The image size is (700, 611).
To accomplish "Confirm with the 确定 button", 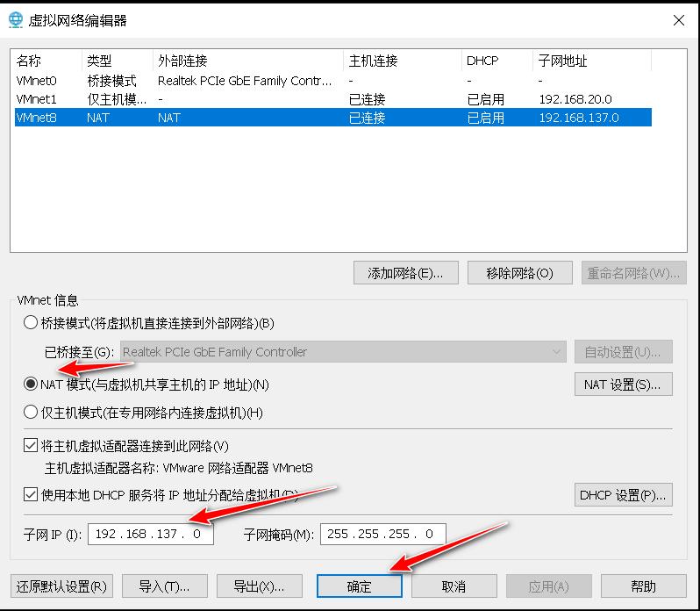I will click(x=360, y=586).
